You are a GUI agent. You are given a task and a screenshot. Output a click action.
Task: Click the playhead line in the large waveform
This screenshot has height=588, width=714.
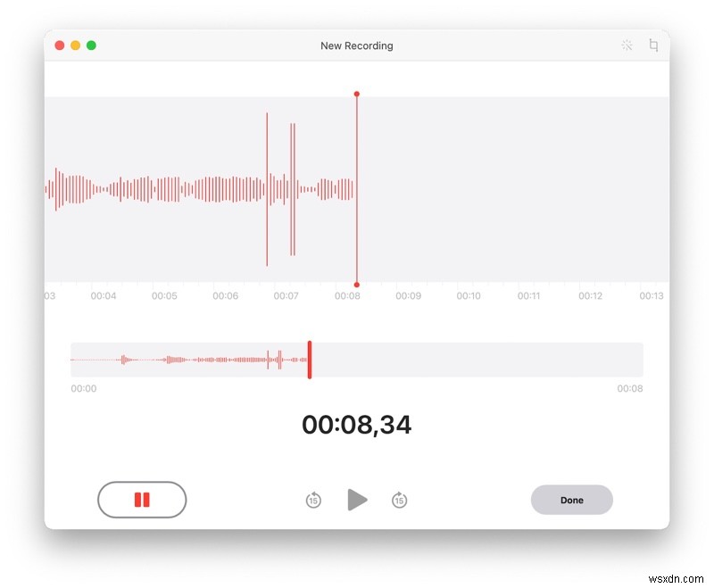click(x=356, y=189)
